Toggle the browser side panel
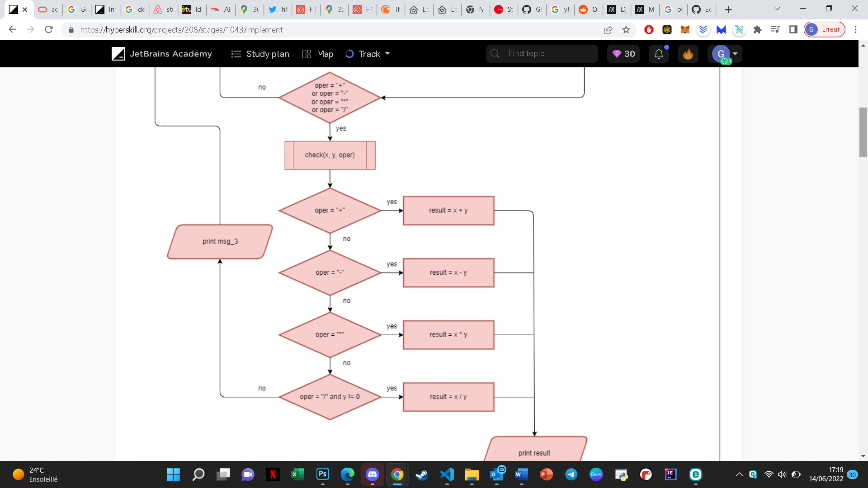The width and height of the screenshot is (868, 488). click(793, 29)
